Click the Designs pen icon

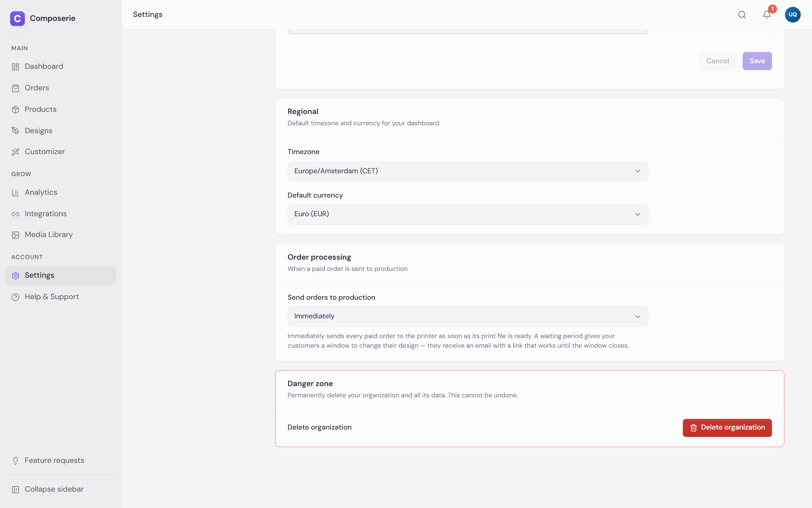click(16, 131)
